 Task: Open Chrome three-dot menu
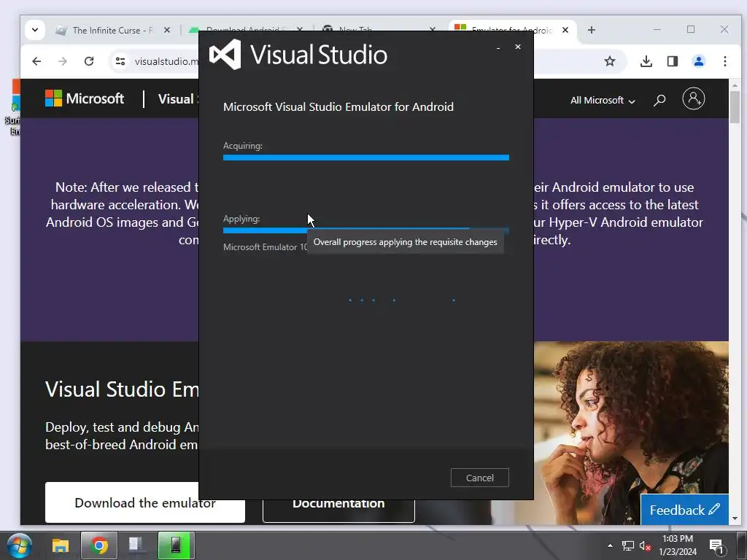point(724,61)
